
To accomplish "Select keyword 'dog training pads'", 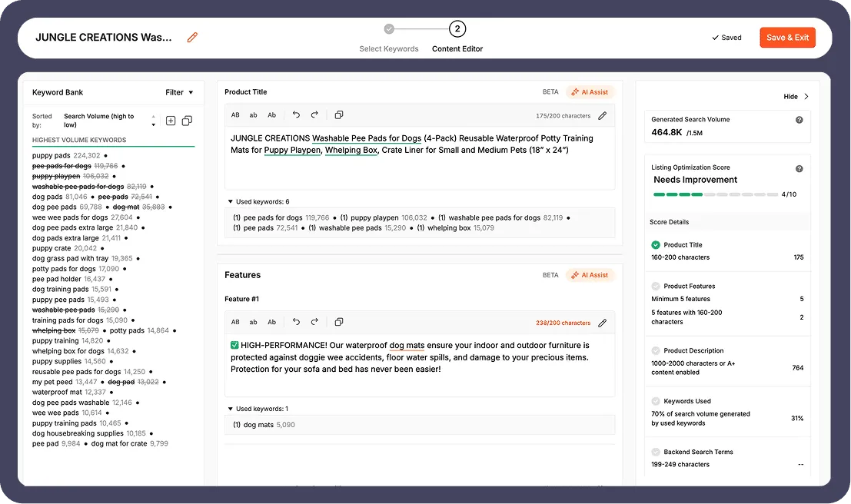I will tap(60, 289).
